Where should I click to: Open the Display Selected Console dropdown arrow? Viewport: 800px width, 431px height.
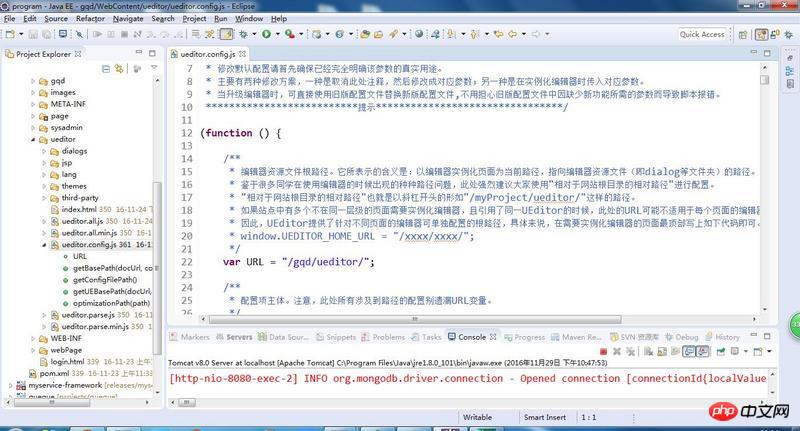pyautogui.click(x=745, y=351)
